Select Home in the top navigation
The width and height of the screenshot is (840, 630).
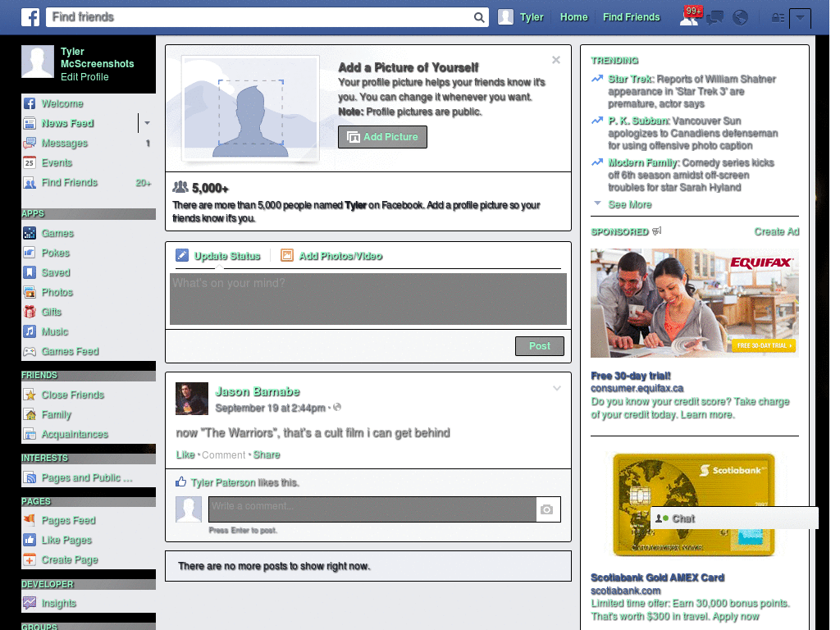pos(573,17)
